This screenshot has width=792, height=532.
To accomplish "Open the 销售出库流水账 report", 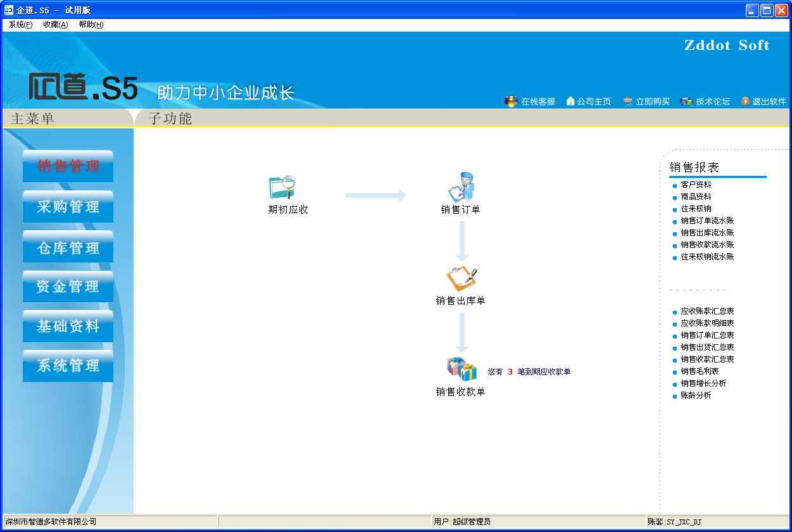I will (707, 233).
